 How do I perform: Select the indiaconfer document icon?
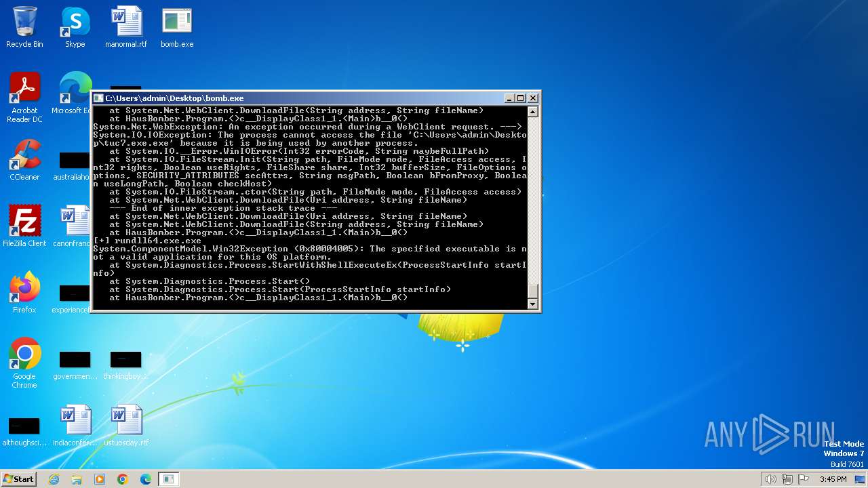[75, 426]
